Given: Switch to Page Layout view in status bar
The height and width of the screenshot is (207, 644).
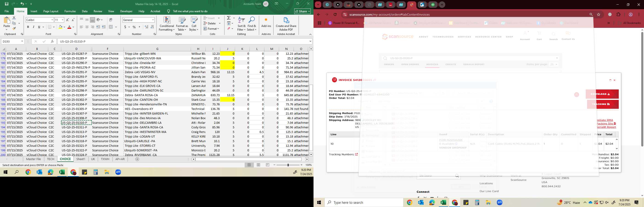Looking at the screenshot, I should [x=258, y=165].
